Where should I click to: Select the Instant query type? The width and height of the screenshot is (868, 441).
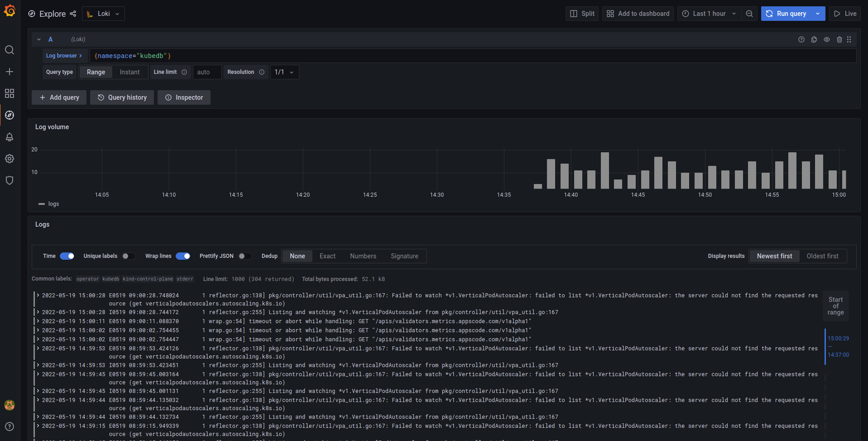129,72
